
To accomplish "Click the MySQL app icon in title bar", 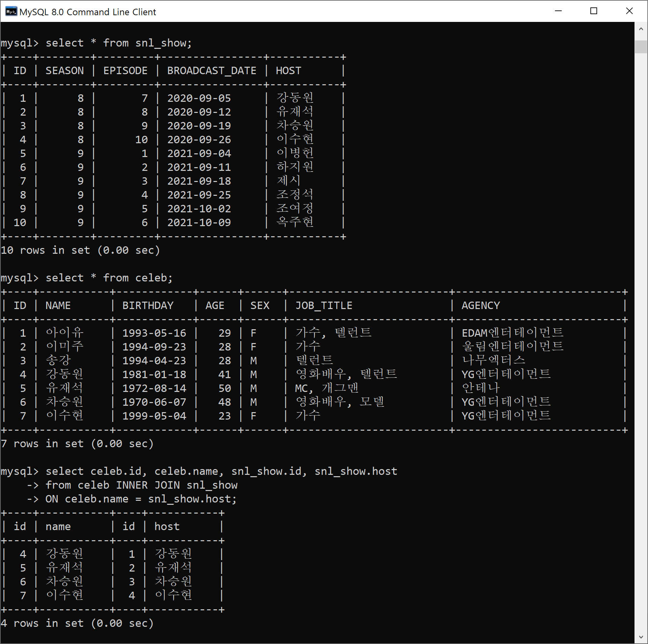I will pos(11,11).
